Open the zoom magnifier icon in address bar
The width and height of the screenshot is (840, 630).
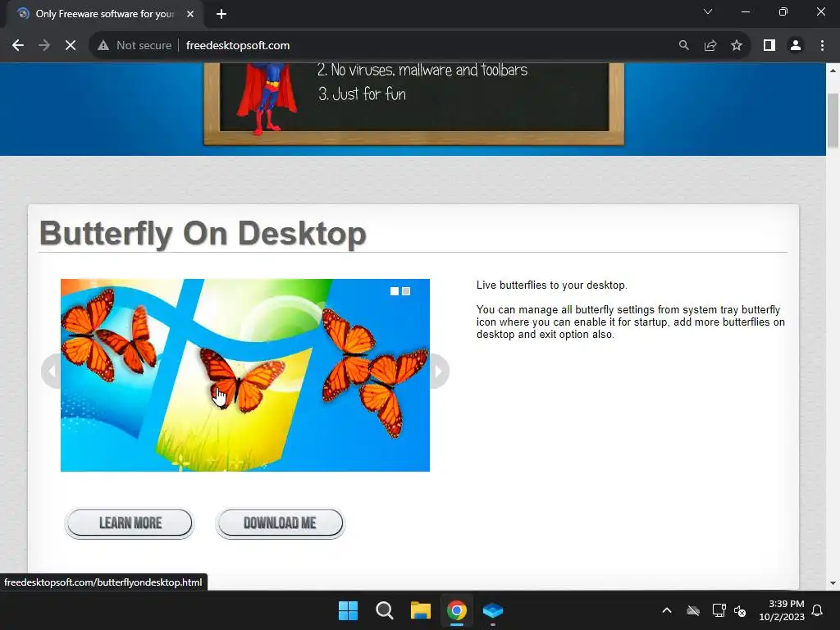[x=684, y=46]
